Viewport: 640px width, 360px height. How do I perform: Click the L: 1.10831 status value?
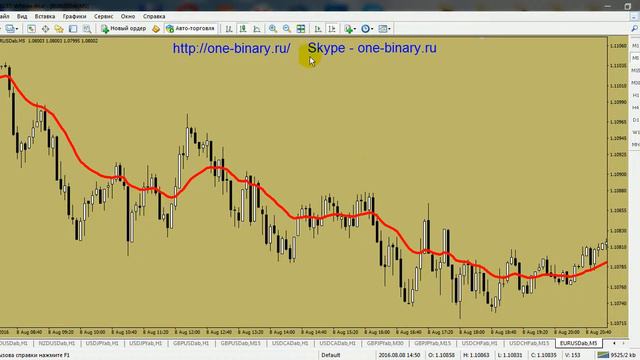click(x=510, y=355)
